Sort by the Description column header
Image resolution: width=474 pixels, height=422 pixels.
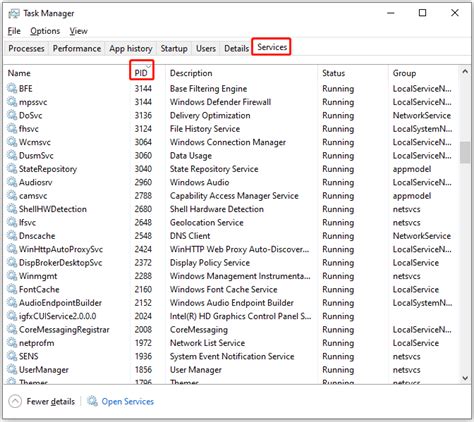click(x=191, y=73)
